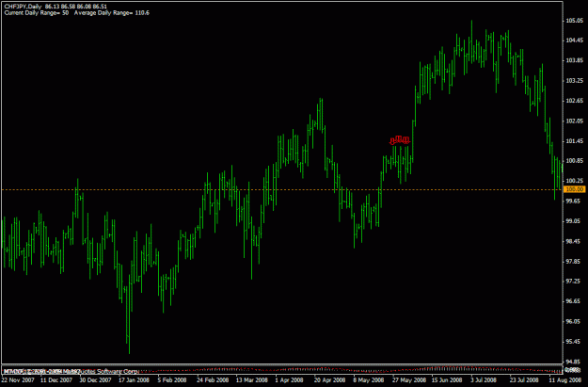Click the 95.45 price on the axis
This screenshot has height=387, width=588.
573,342
